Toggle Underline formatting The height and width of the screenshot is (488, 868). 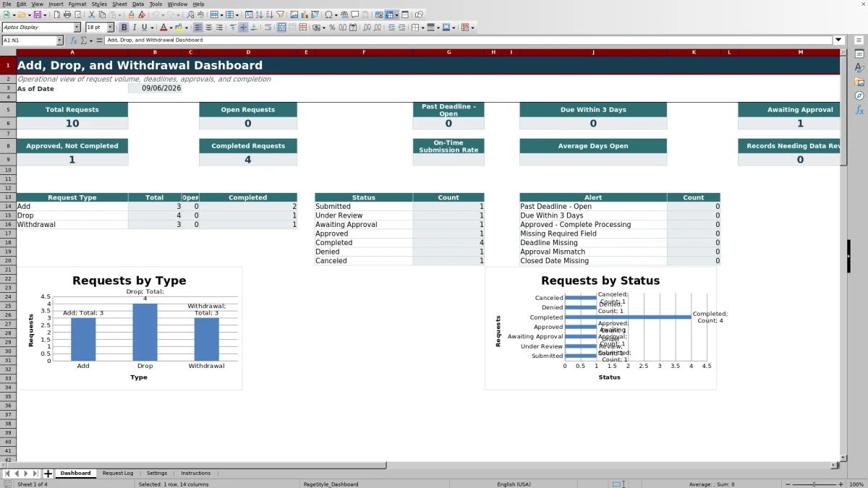[x=144, y=27]
